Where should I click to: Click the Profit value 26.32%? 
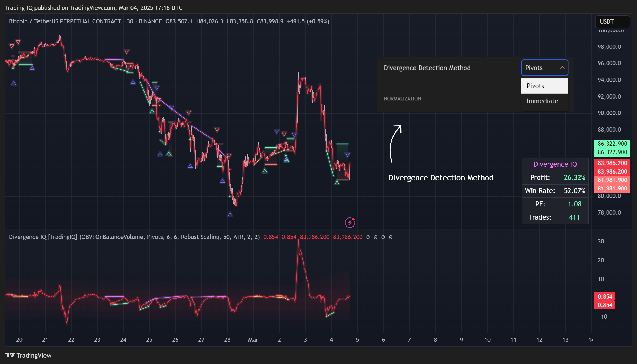click(x=574, y=177)
